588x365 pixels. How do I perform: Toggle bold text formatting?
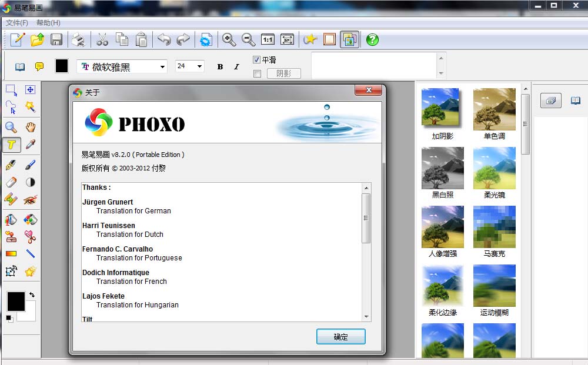click(x=220, y=66)
